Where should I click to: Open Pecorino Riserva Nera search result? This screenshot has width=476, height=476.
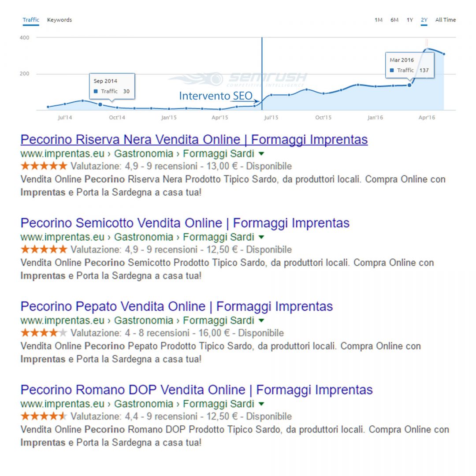click(x=194, y=140)
